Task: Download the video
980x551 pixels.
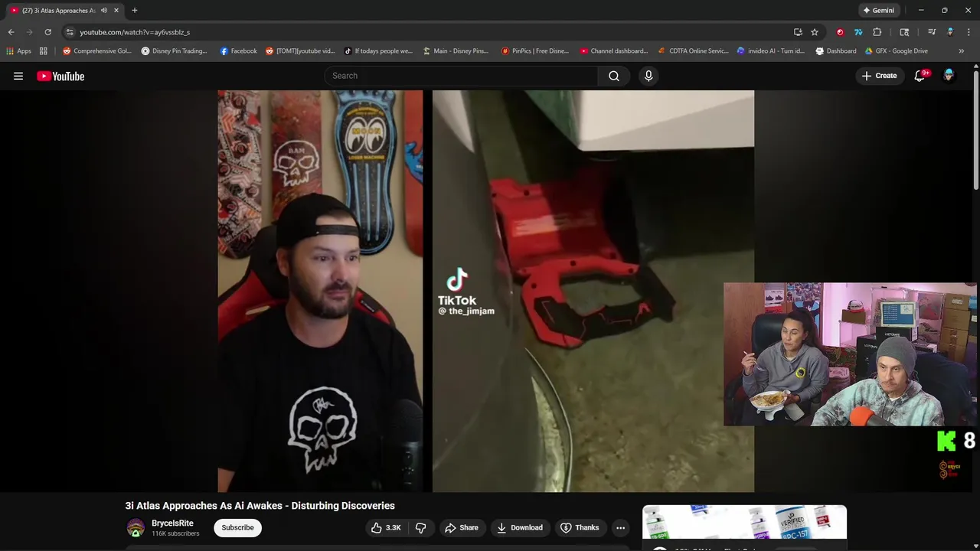Action: (x=520, y=527)
